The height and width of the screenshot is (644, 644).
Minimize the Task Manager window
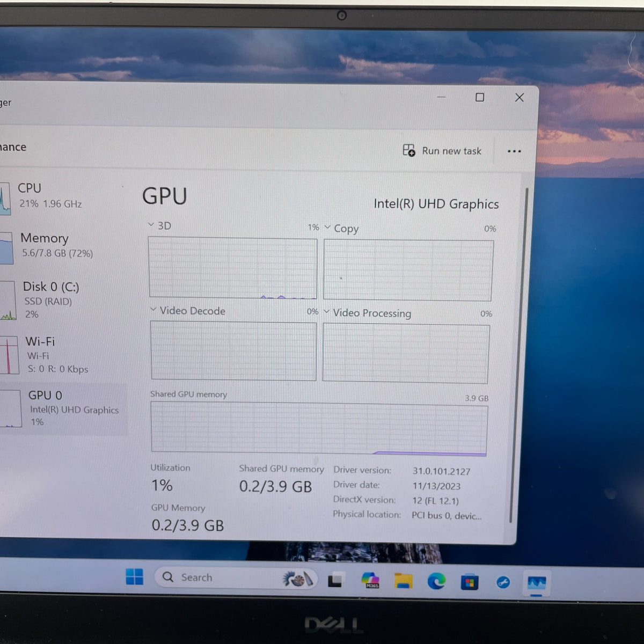pyautogui.click(x=441, y=97)
